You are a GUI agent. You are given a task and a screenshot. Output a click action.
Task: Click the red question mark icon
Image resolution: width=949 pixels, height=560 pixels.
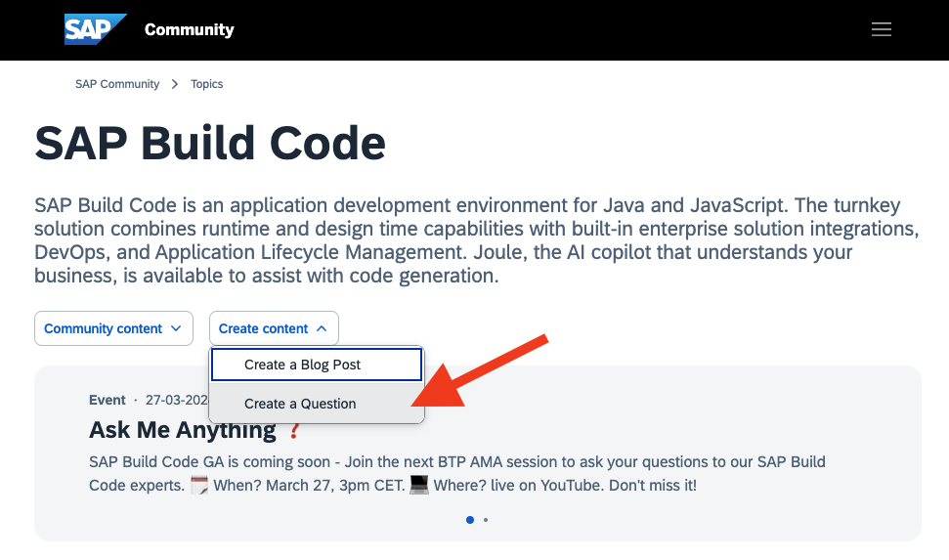click(x=294, y=430)
